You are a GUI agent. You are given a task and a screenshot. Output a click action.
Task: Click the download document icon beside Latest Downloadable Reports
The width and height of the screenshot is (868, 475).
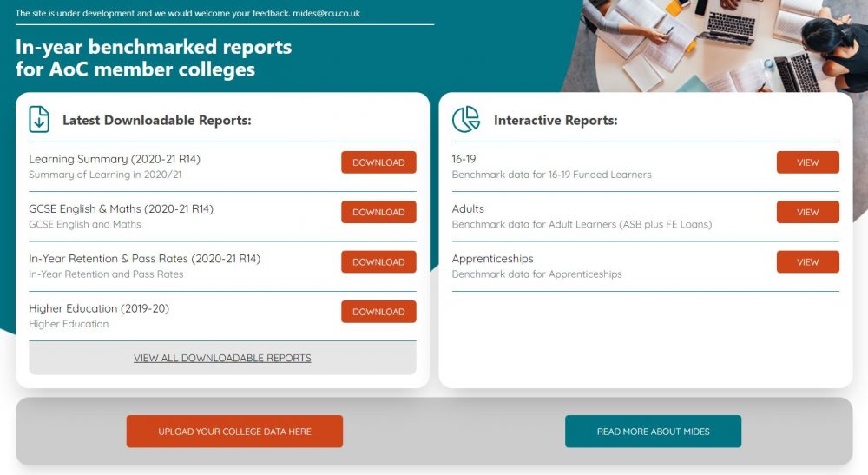39,120
